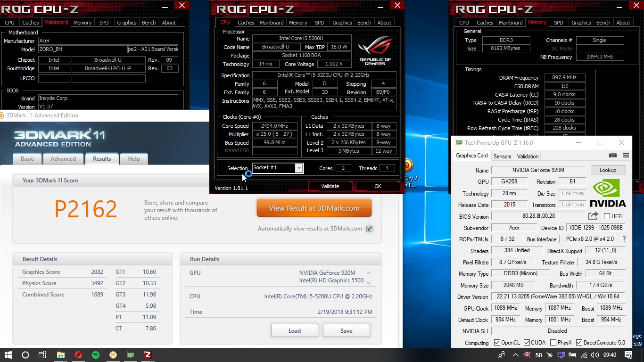Open the Action Center notifications icon
Viewport: 644px width, 362px height.
coord(628,355)
